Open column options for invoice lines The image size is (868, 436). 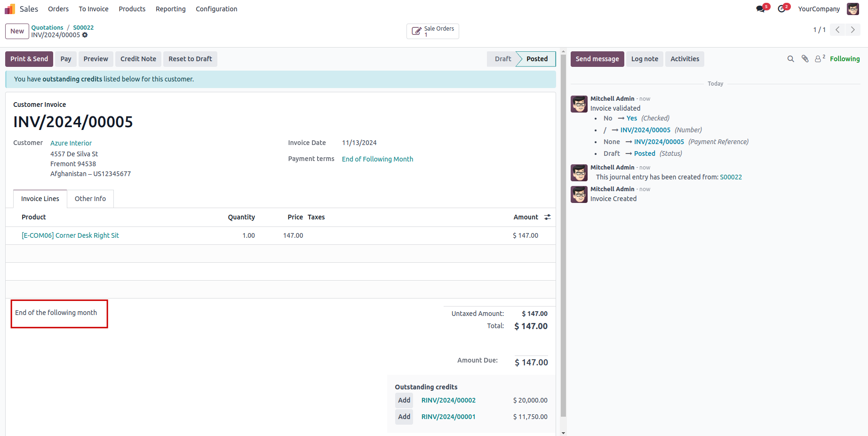point(548,217)
